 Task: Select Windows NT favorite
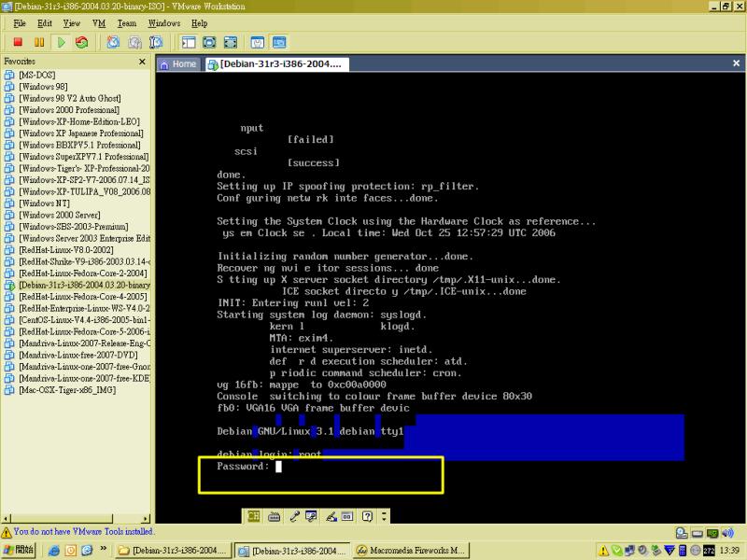coord(44,203)
